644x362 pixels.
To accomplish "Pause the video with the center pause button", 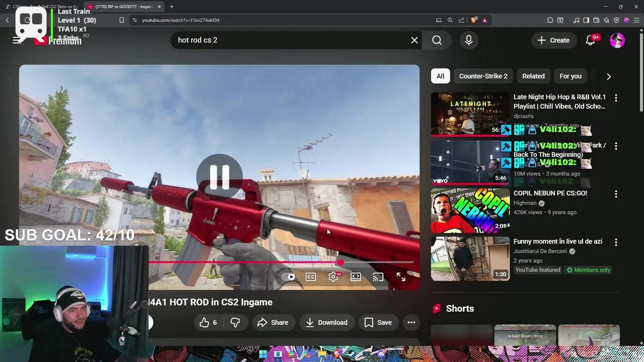I will click(219, 177).
